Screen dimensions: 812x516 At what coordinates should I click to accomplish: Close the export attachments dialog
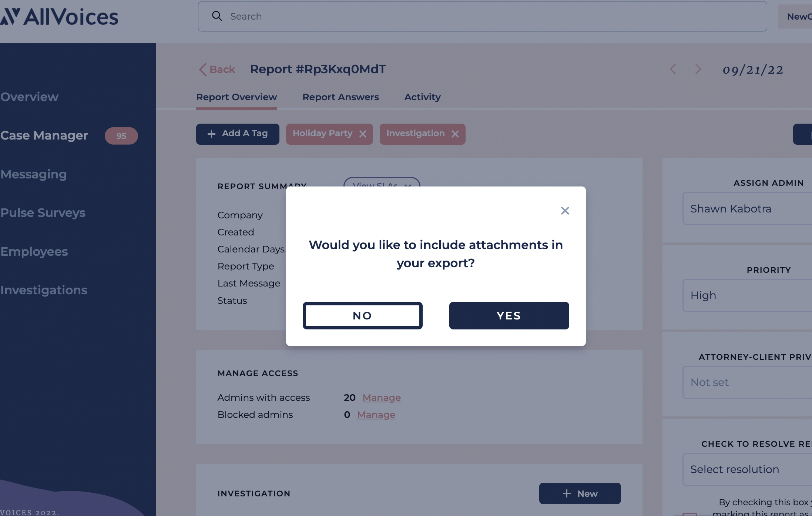[565, 211]
